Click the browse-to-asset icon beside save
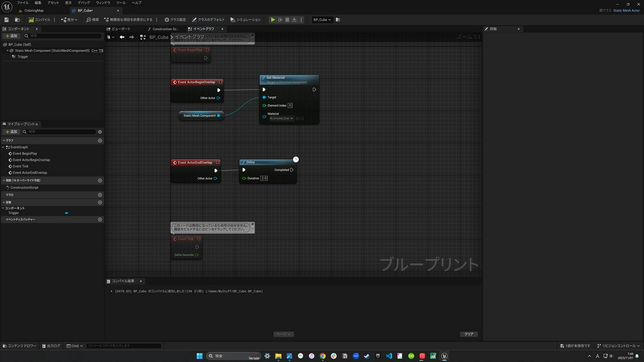644x362 pixels. click(x=17, y=20)
